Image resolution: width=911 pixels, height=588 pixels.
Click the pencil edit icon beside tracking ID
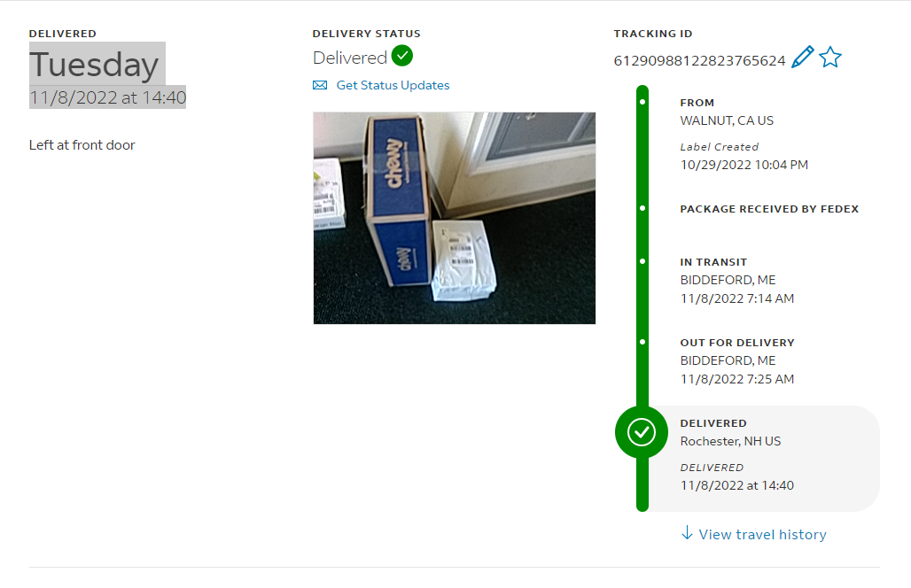(x=802, y=57)
